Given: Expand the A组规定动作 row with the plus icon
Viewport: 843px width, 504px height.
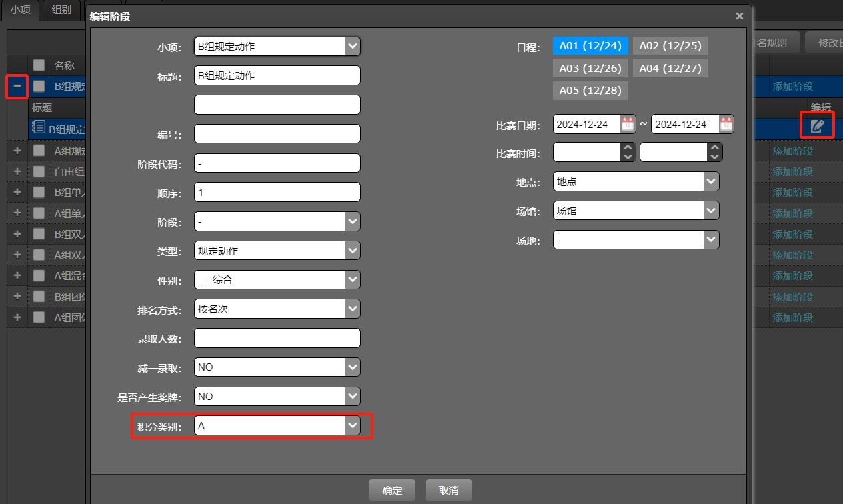Looking at the screenshot, I should click(17, 151).
